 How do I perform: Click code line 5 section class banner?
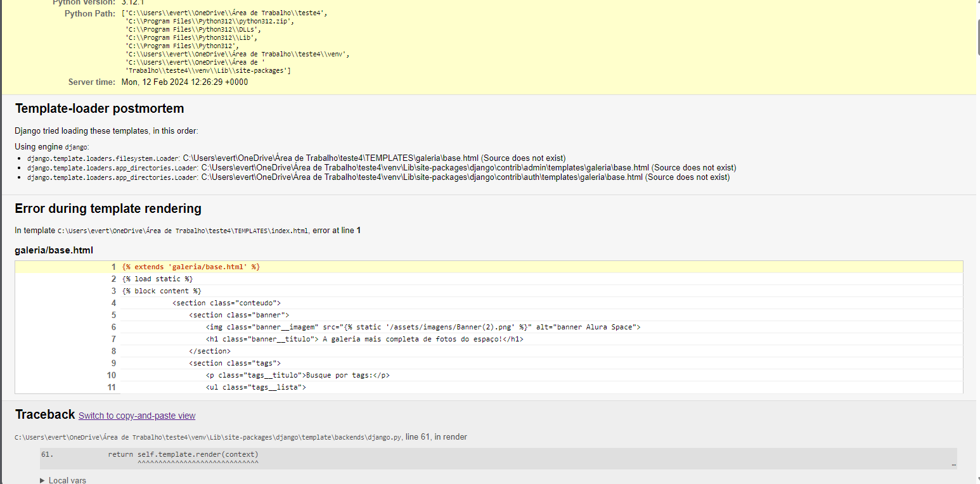tap(239, 315)
